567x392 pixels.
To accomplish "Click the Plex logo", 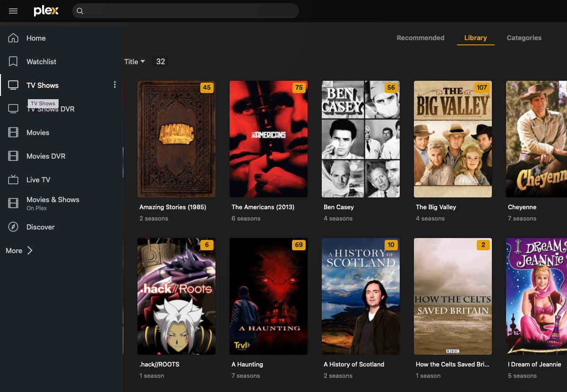I will coord(46,11).
